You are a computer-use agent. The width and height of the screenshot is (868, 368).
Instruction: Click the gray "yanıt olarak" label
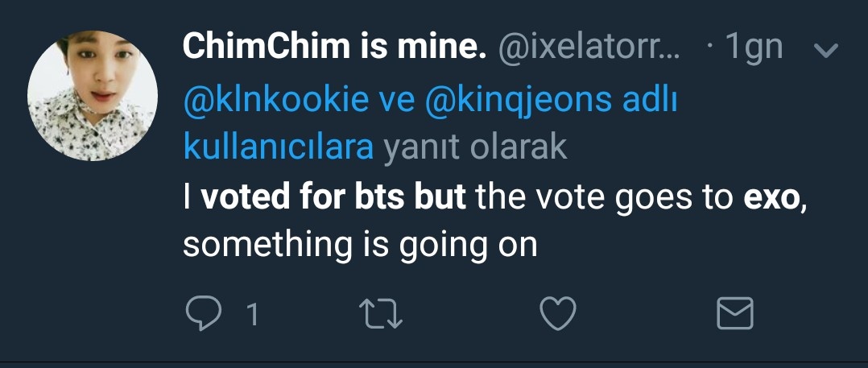click(475, 147)
